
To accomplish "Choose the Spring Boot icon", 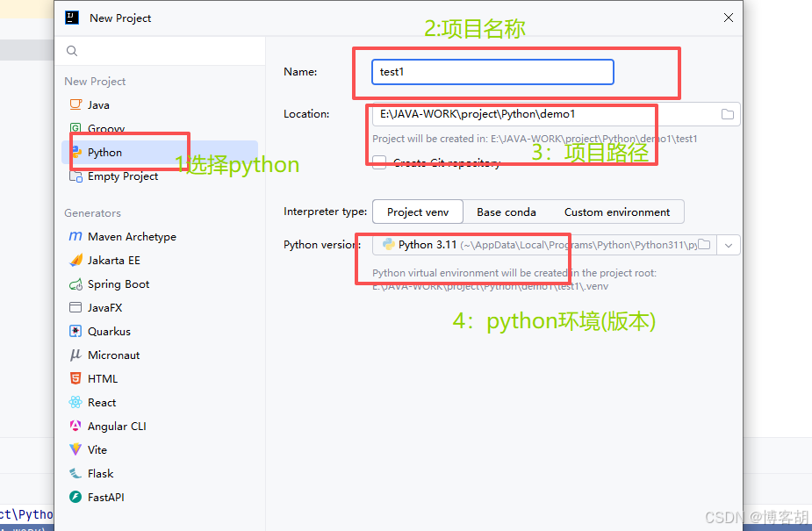I will pyautogui.click(x=75, y=284).
